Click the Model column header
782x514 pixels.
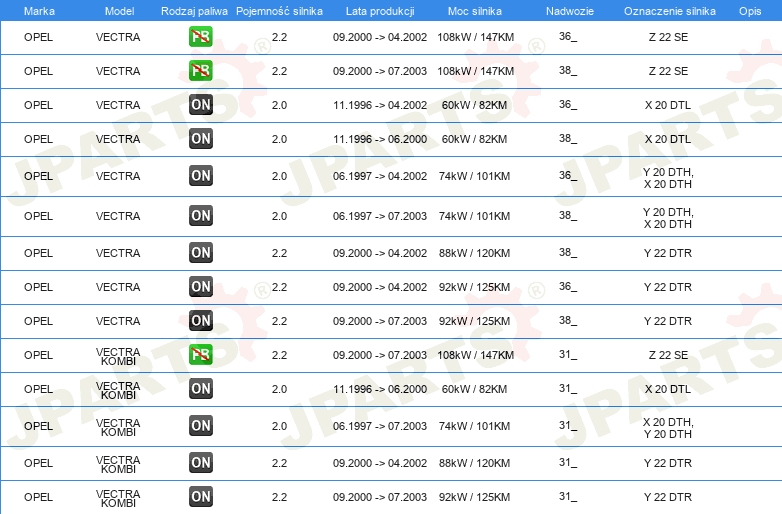tap(119, 11)
